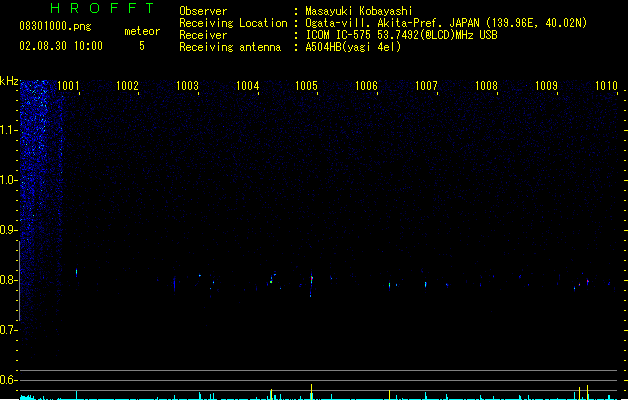Click the meteor echo just after 1001
Viewport: 629px width, 400px height.
(76, 272)
